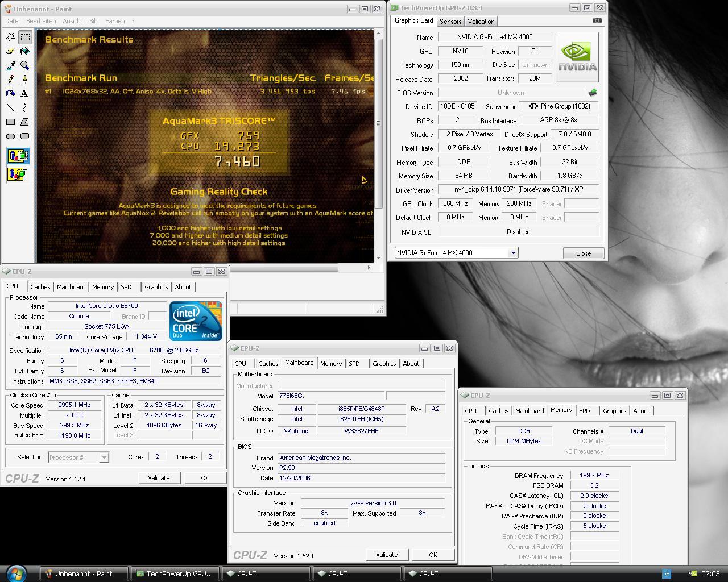Image resolution: width=728 pixels, height=582 pixels.
Task: Activate the Text tool in Paint
Action: click(25, 93)
